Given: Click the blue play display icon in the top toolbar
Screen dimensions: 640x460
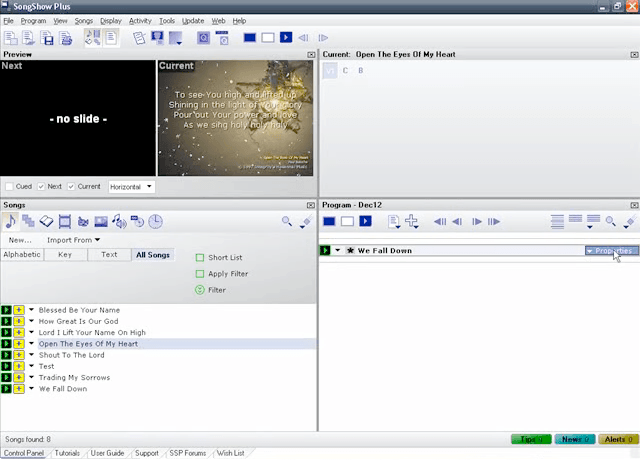Looking at the screenshot, I should tap(286, 38).
